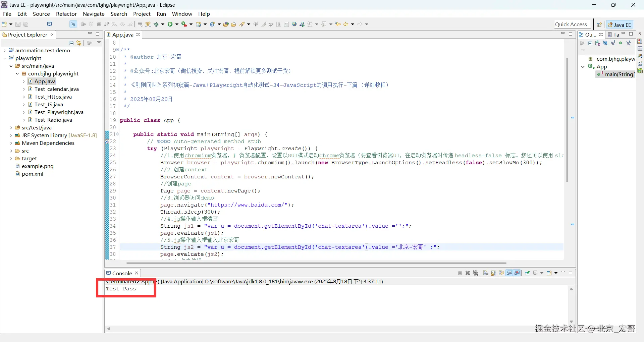Viewport: 644px width, 342px height.
Task: Click the Clear Console icon
Action: pos(486,273)
